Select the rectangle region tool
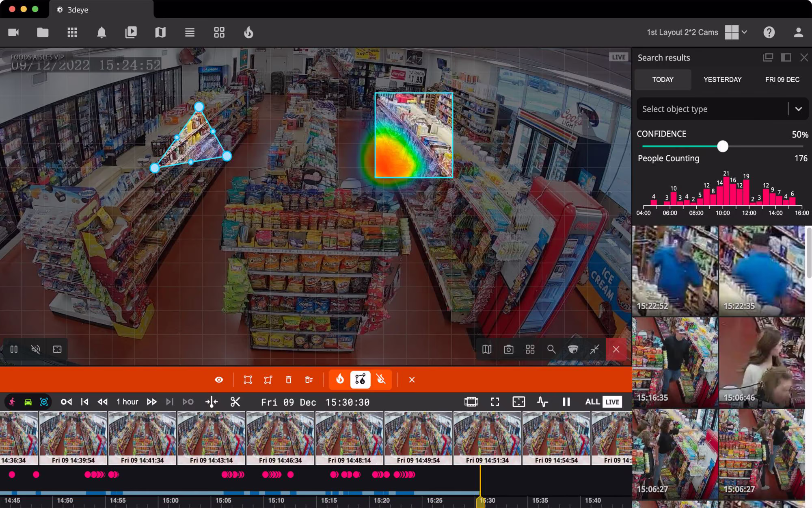This screenshot has width=812, height=508. click(x=248, y=380)
